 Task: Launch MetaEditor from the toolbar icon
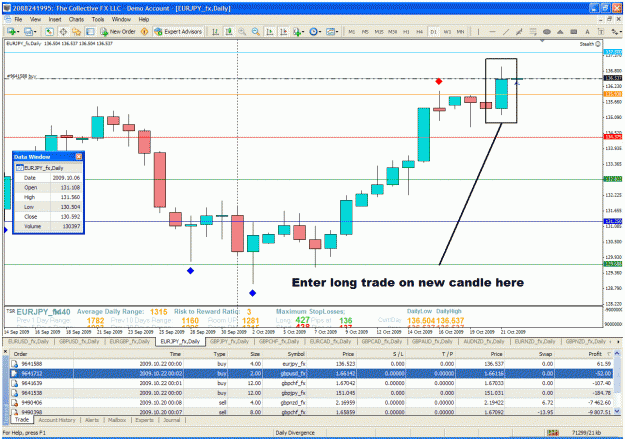[145, 31]
